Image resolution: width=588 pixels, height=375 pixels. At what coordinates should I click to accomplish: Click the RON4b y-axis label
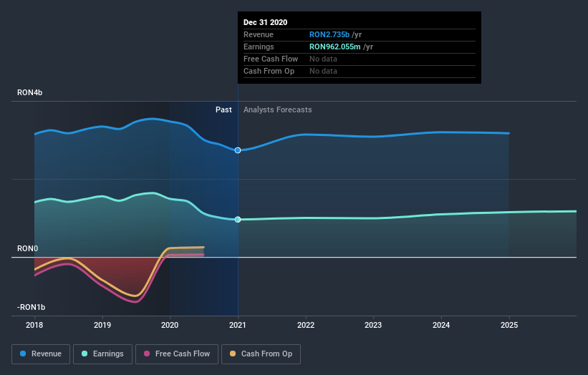(29, 92)
